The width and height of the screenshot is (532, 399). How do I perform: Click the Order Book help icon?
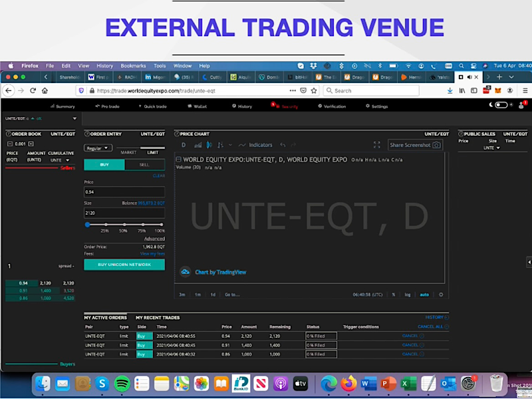click(x=9, y=134)
